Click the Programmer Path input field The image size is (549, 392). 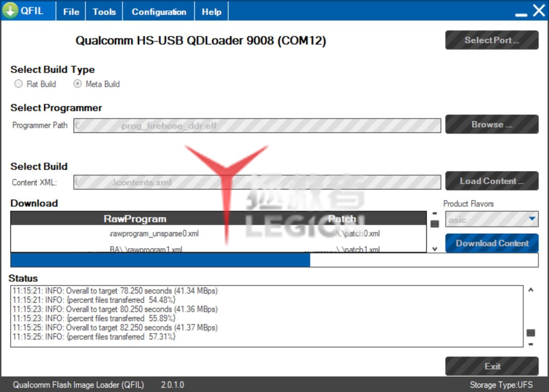tap(257, 126)
